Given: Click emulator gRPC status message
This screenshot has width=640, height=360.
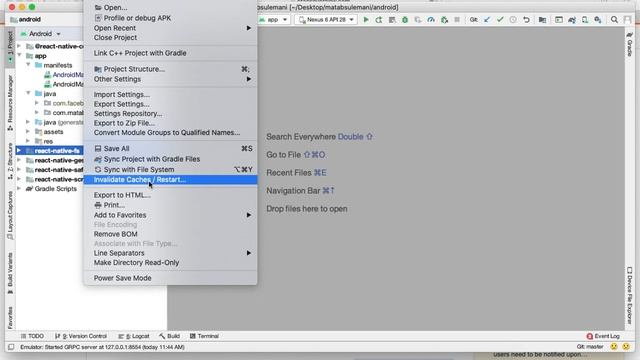Looking at the screenshot, I should point(102,347).
